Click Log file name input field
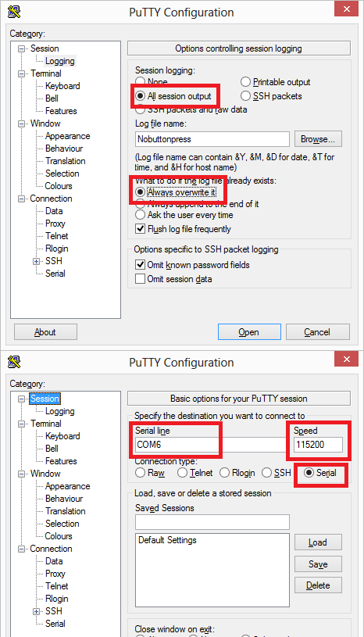The width and height of the screenshot is (364, 637). tap(212, 139)
